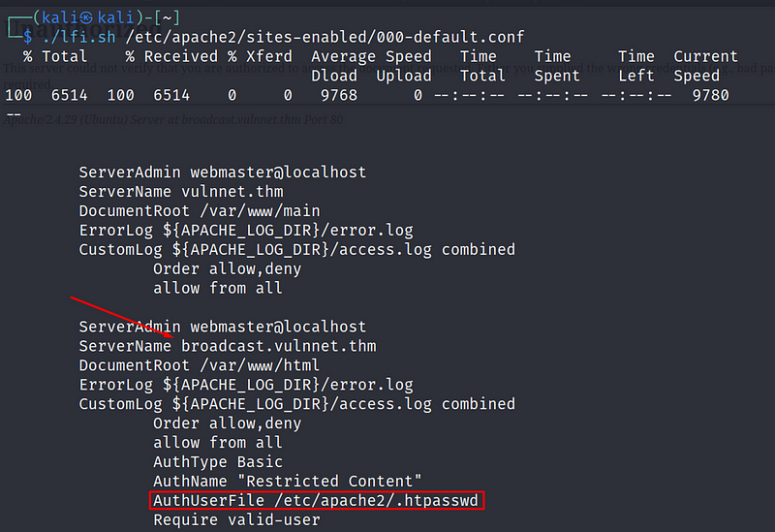Click the 'Average Speed' column header
Screen dimensions: 775x532
[371, 56]
